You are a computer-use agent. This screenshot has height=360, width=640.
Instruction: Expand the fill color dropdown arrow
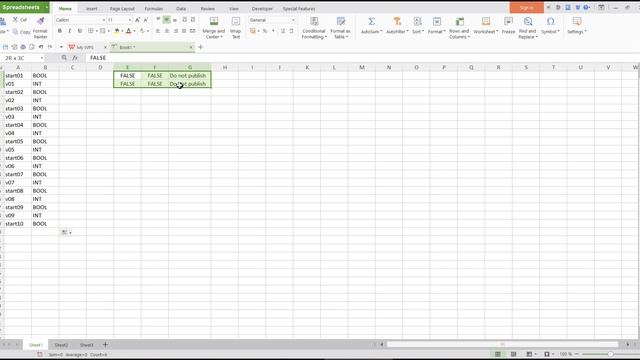pos(122,31)
